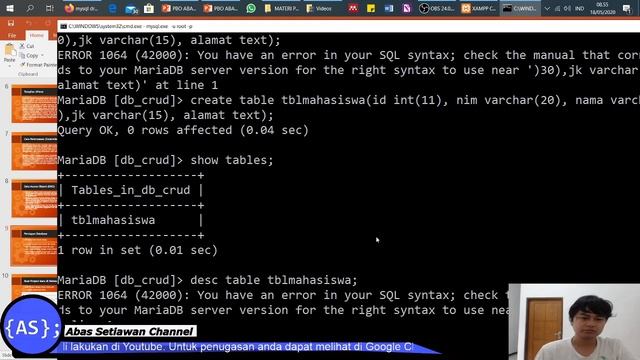Change IND input language indicator
Viewport: 640px width, 360px height.
click(579, 8)
